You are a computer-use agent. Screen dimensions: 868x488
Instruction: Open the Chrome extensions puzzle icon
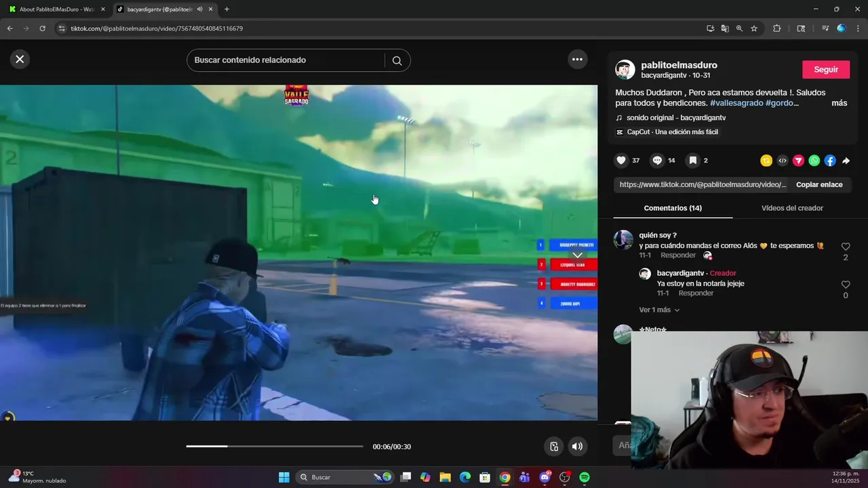[x=777, y=28]
